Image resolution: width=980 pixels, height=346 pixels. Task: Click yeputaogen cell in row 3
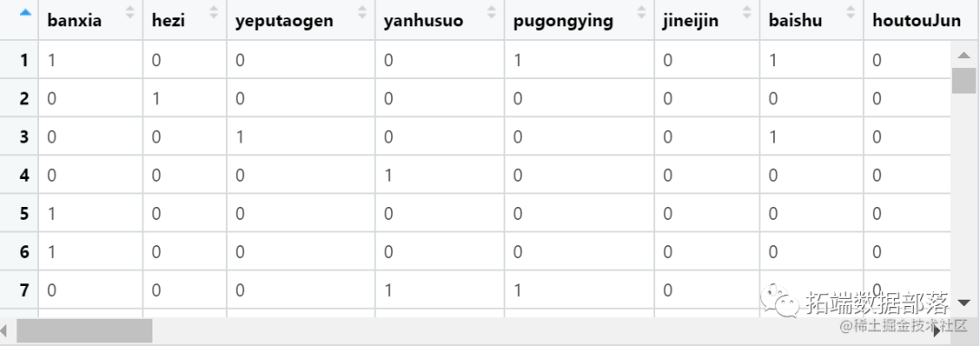pos(300,136)
